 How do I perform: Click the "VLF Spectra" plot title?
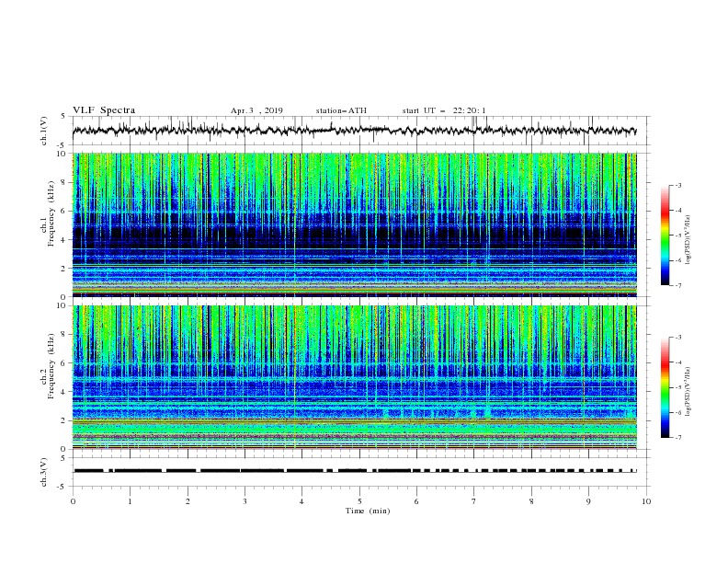tap(104, 110)
